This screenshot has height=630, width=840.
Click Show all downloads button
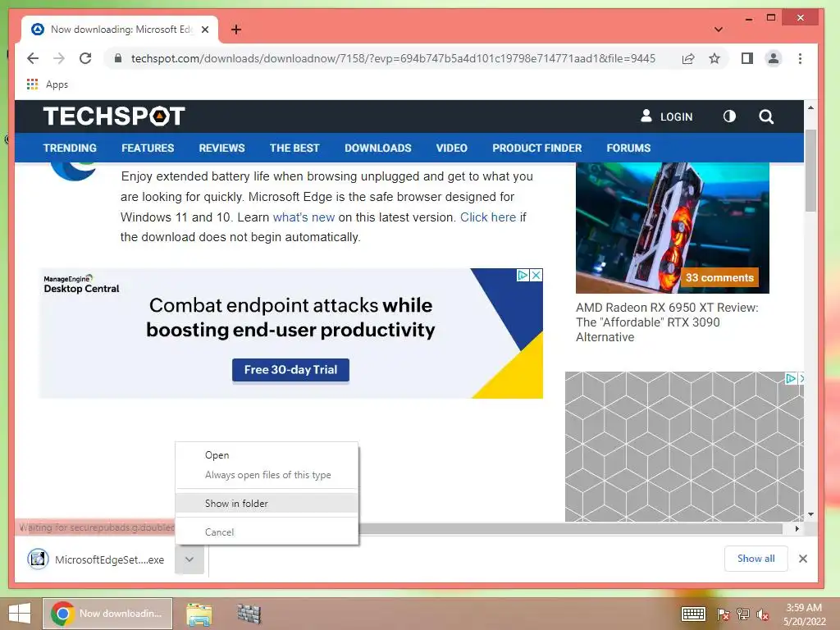pos(756,559)
